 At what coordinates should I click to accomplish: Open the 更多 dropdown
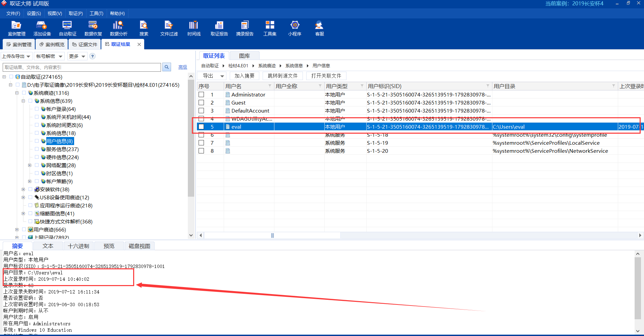click(x=77, y=56)
